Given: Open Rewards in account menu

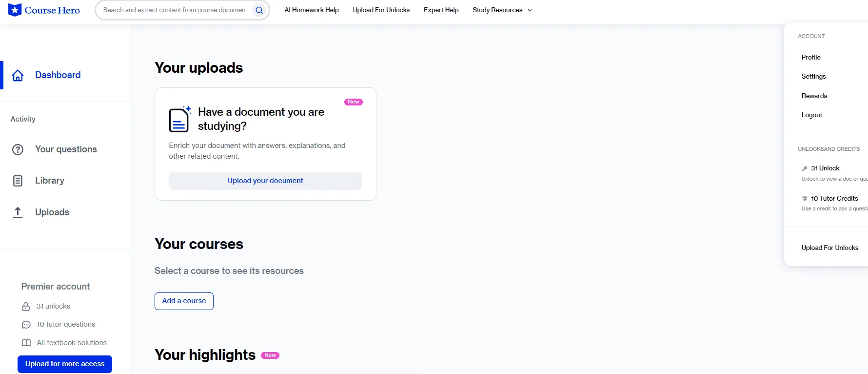Looking at the screenshot, I should pos(814,96).
